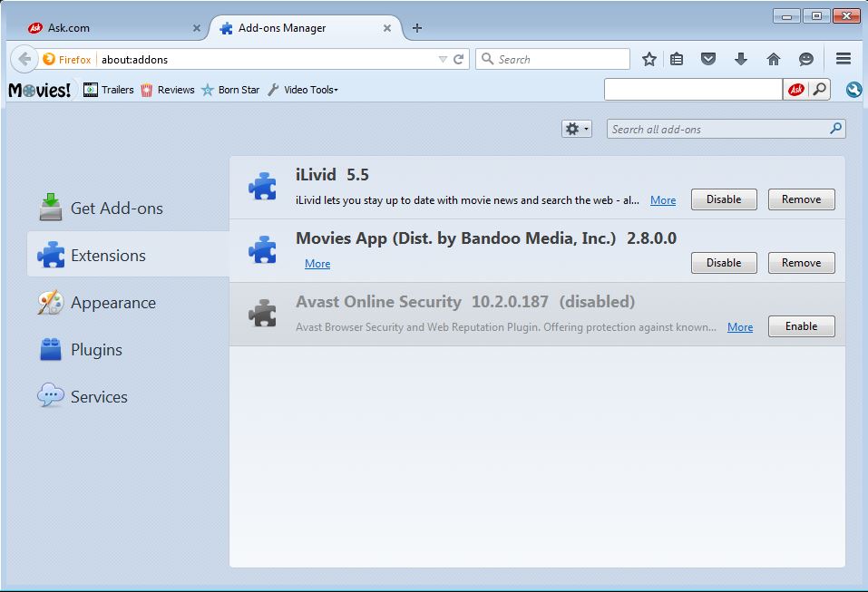The width and height of the screenshot is (868, 592).
Task: Expand the Video Tools dropdown
Action: click(303, 90)
